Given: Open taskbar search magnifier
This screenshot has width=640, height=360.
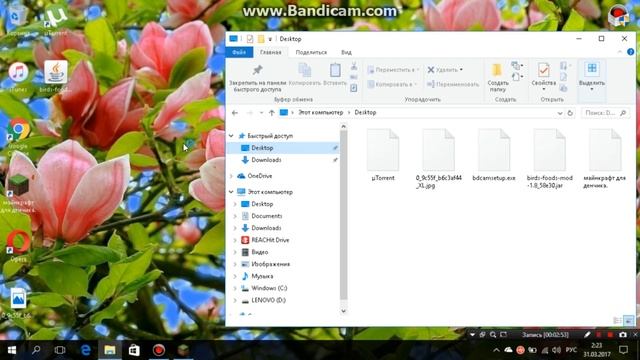Looking at the screenshot, I should [x=36, y=350].
